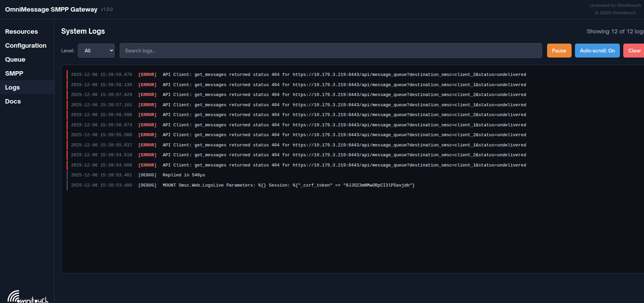
Task: Click the Omnitouch logo in the sidebar
Action: point(28,297)
